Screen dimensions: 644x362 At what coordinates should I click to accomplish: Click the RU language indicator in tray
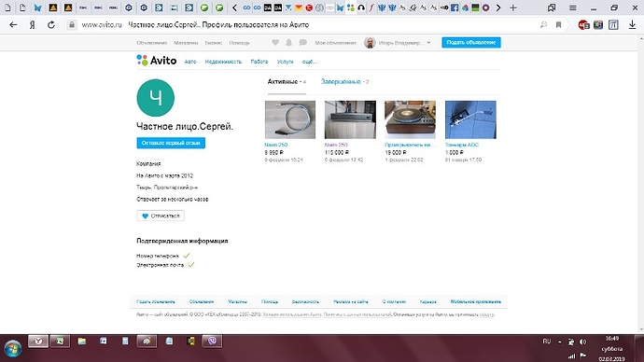pos(547,341)
